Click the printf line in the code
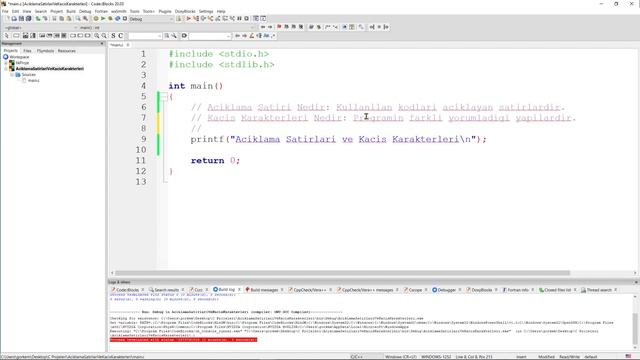 [x=338, y=139]
